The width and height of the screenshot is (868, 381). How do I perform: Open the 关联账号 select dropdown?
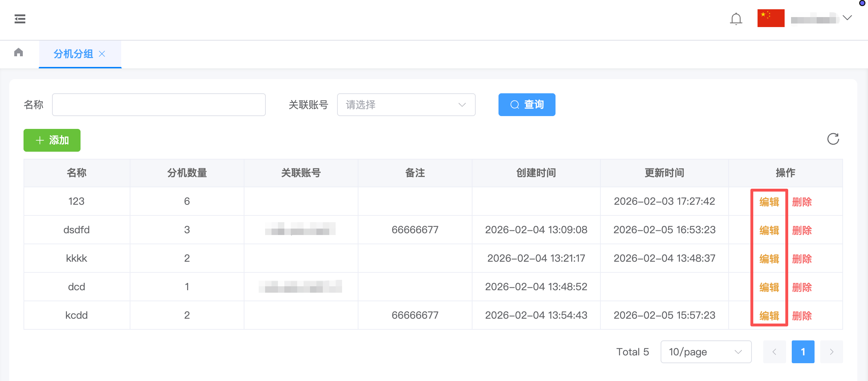pyautogui.click(x=406, y=105)
